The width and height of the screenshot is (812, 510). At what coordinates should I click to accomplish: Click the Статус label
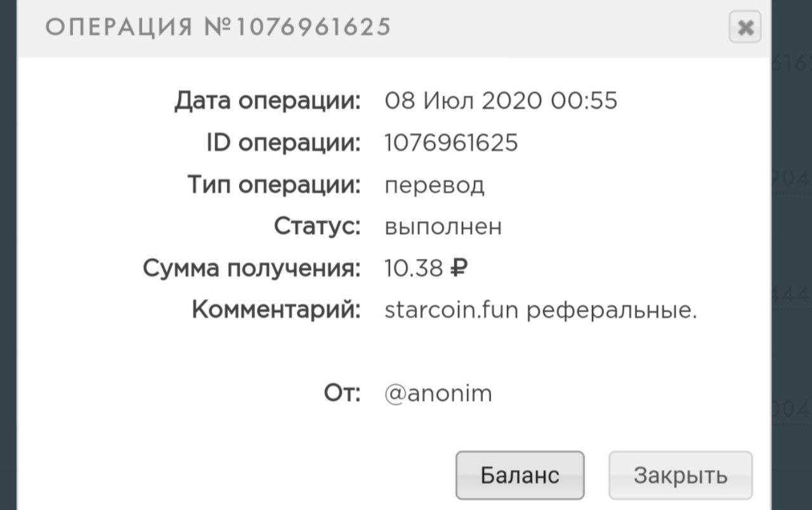[317, 226]
